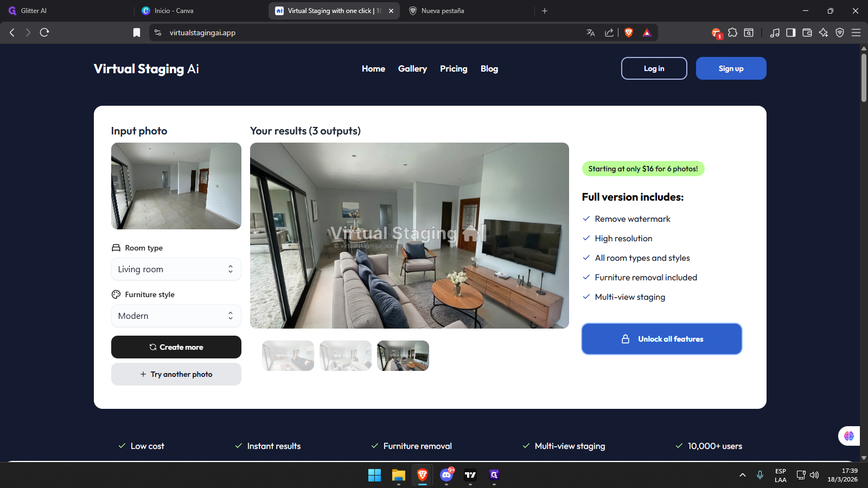This screenshot has width=868, height=488.
Task: Expand the Room type dropdown
Action: [176, 269]
